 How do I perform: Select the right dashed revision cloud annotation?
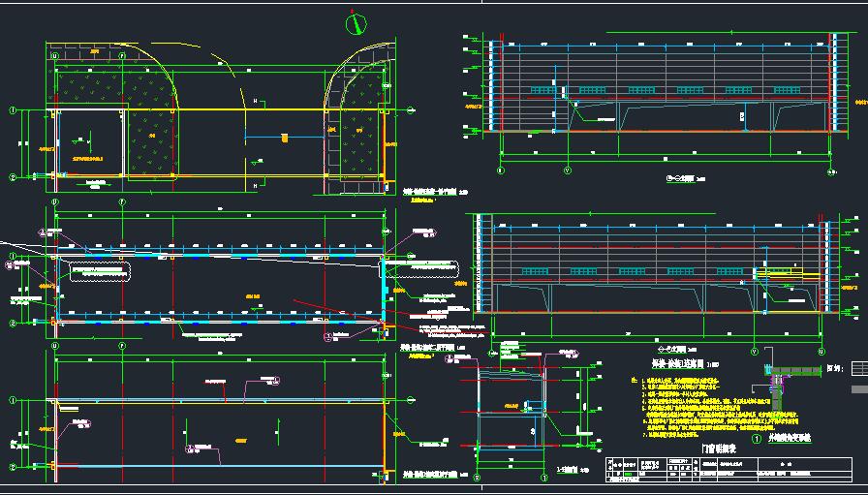point(426,270)
